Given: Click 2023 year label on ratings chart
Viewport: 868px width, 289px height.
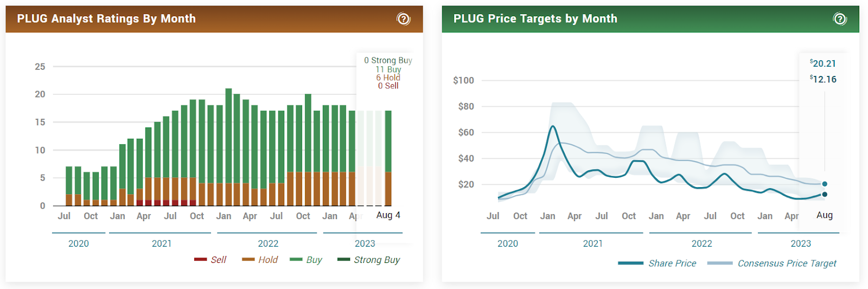Looking at the screenshot, I should click(365, 243).
